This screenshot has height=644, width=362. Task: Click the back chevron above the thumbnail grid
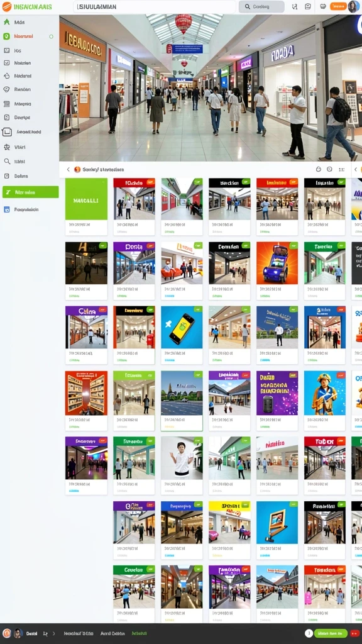[x=68, y=169]
